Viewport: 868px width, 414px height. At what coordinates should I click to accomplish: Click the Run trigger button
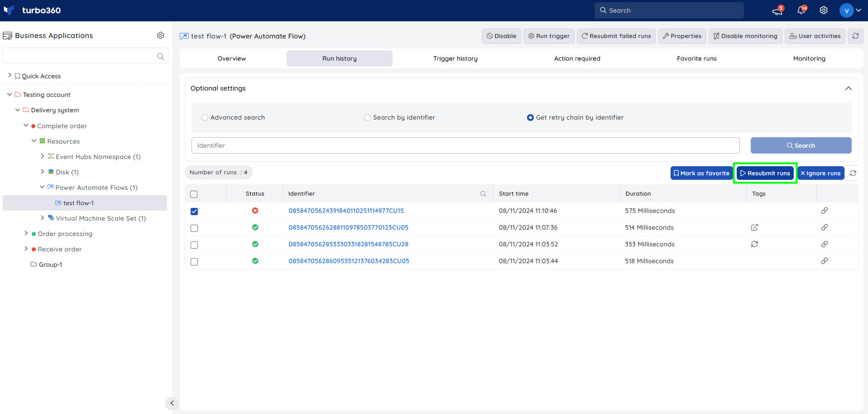coord(549,36)
